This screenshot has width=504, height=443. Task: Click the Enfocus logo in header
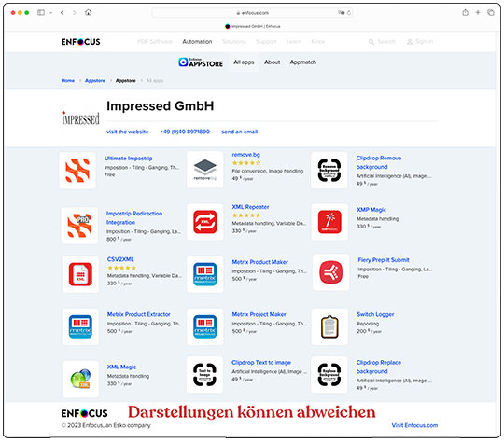click(80, 42)
